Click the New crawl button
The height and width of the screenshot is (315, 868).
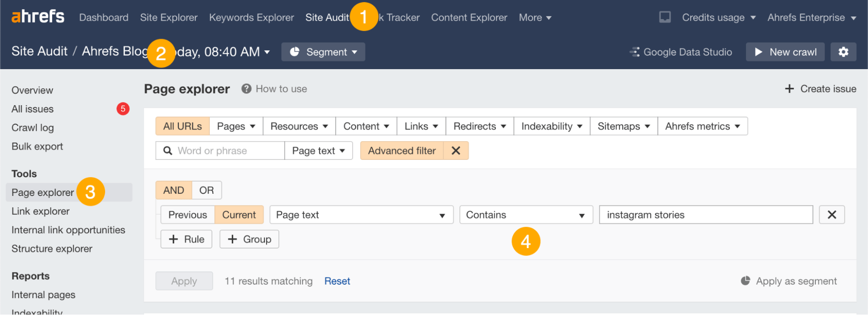tap(785, 52)
